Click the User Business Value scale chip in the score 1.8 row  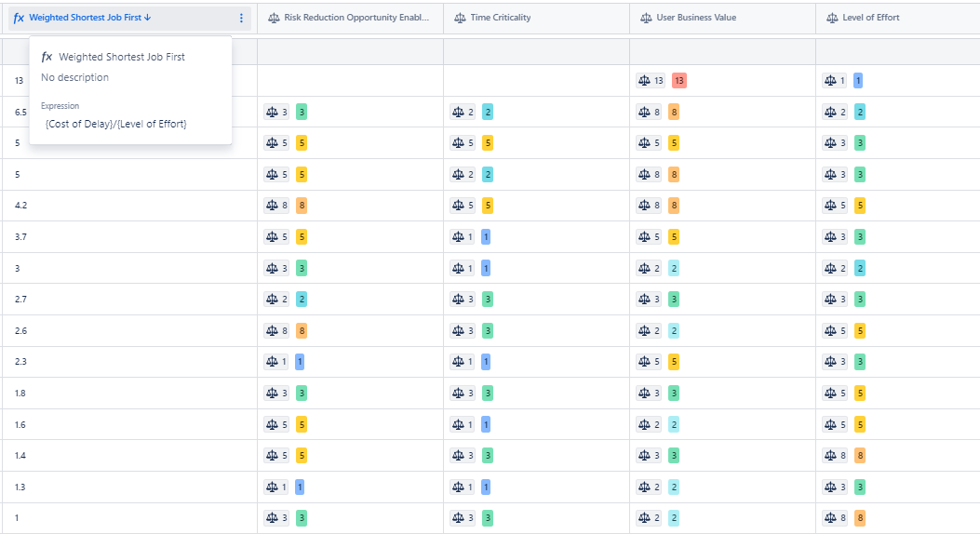click(649, 393)
